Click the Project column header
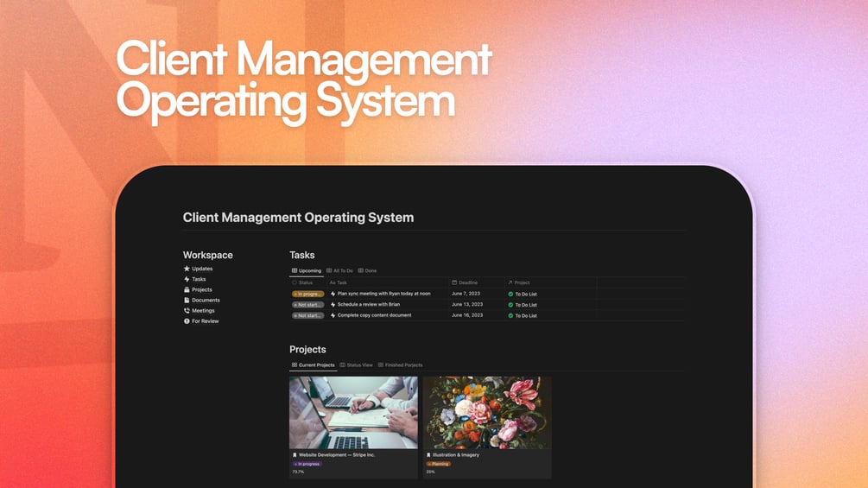Viewport: 868px width, 488px height. [x=519, y=282]
